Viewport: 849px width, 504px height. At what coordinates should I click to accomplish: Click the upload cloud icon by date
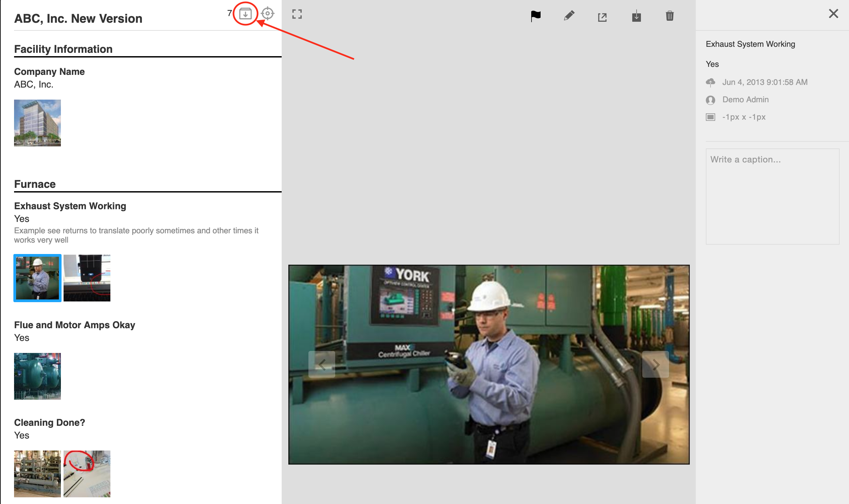pos(710,82)
